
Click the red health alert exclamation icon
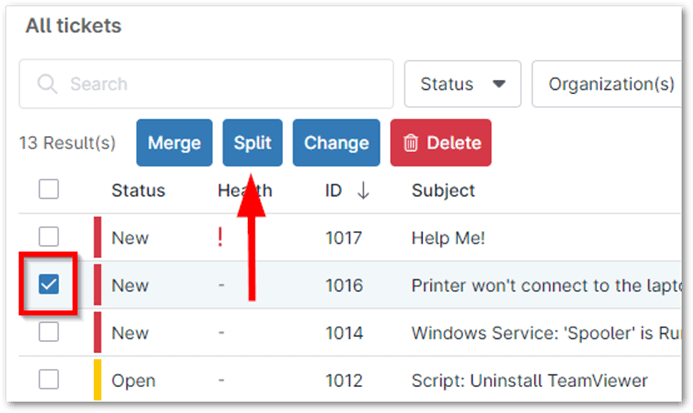(x=221, y=237)
